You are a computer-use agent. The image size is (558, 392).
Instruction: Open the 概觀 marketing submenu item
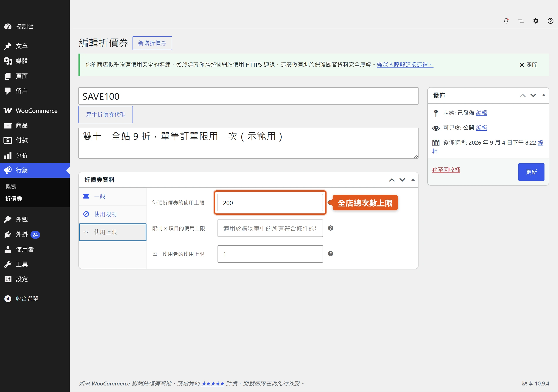coord(11,186)
